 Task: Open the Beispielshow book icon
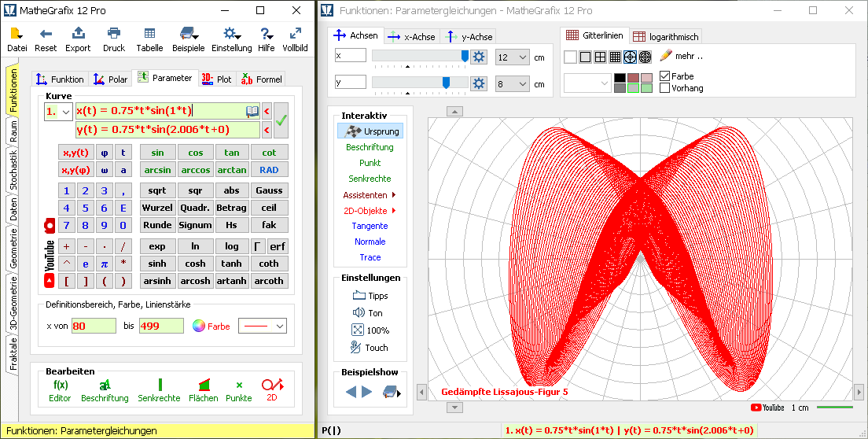coord(392,392)
